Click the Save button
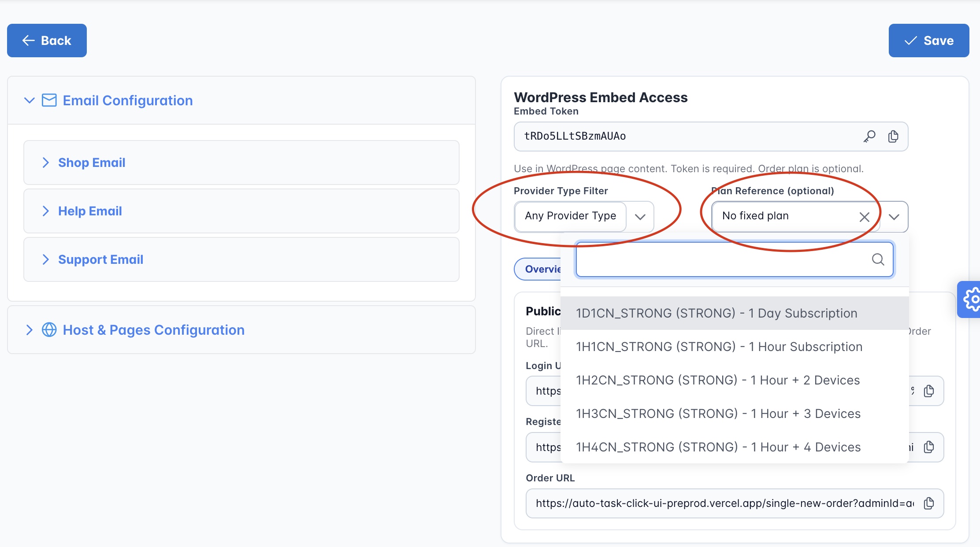The height and width of the screenshot is (547, 980). pyautogui.click(x=929, y=41)
